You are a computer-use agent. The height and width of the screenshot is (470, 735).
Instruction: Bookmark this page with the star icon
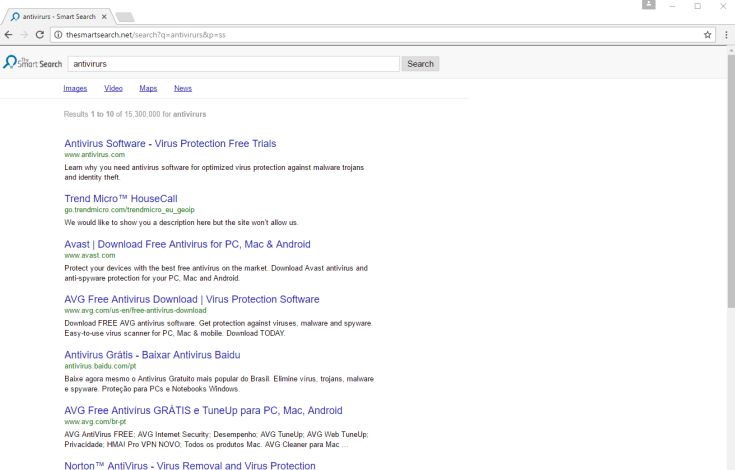point(707,35)
